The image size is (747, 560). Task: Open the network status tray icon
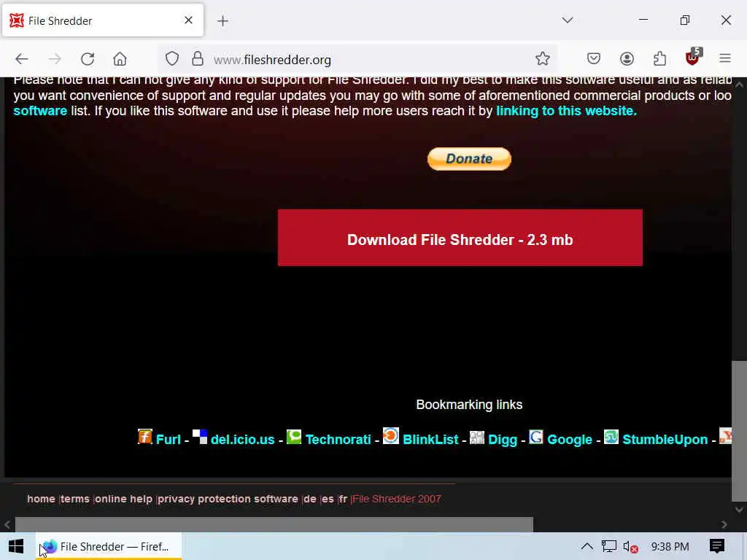pyautogui.click(x=608, y=546)
